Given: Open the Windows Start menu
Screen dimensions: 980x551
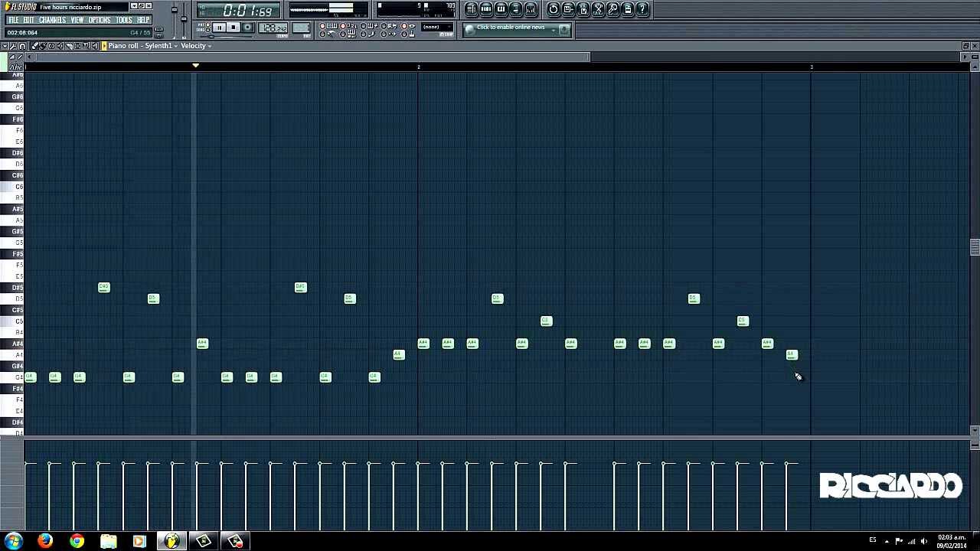Looking at the screenshot, I should coord(13,541).
